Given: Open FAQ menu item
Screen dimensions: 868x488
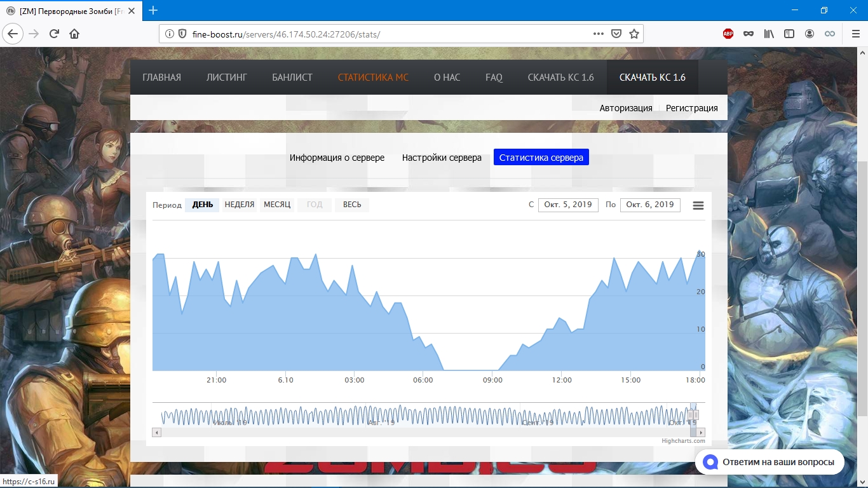Looking at the screenshot, I should tap(494, 78).
